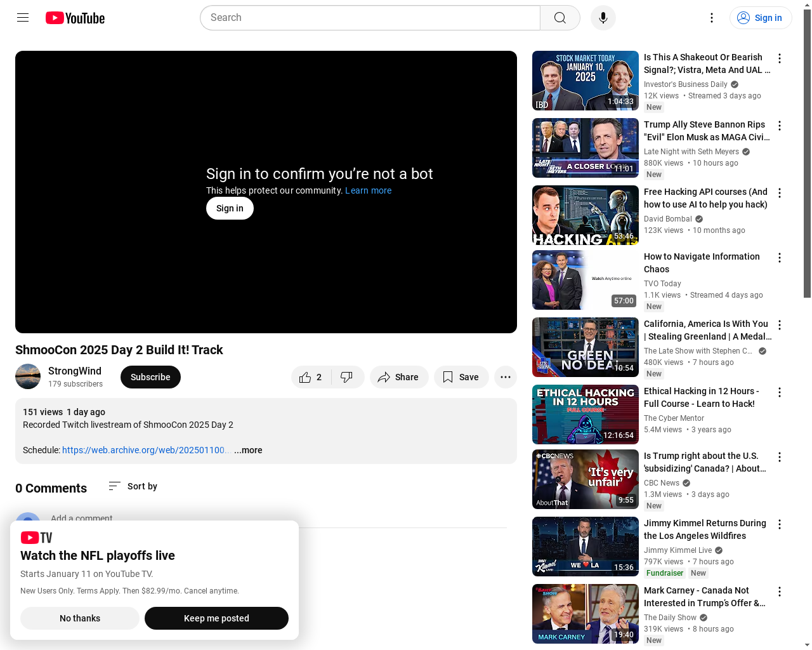
Task: Open the Seth Meyers A Closer Look thumbnail
Action: (x=586, y=148)
